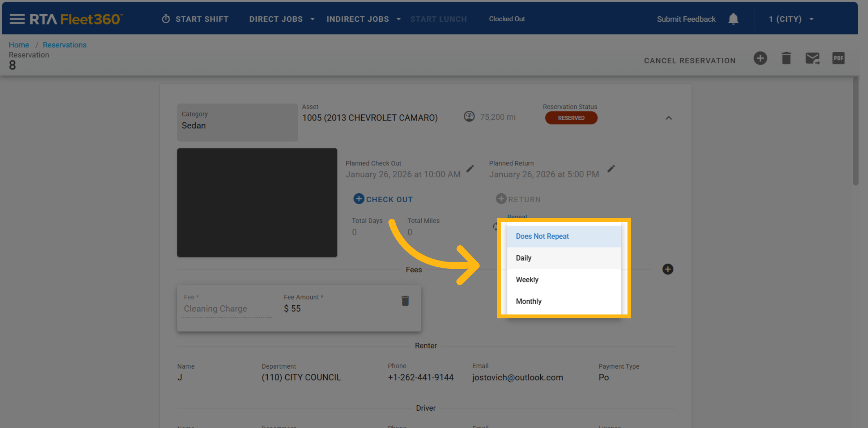Viewport: 868px width, 428px height.
Task: Collapse the reservation card chevron
Action: [669, 118]
